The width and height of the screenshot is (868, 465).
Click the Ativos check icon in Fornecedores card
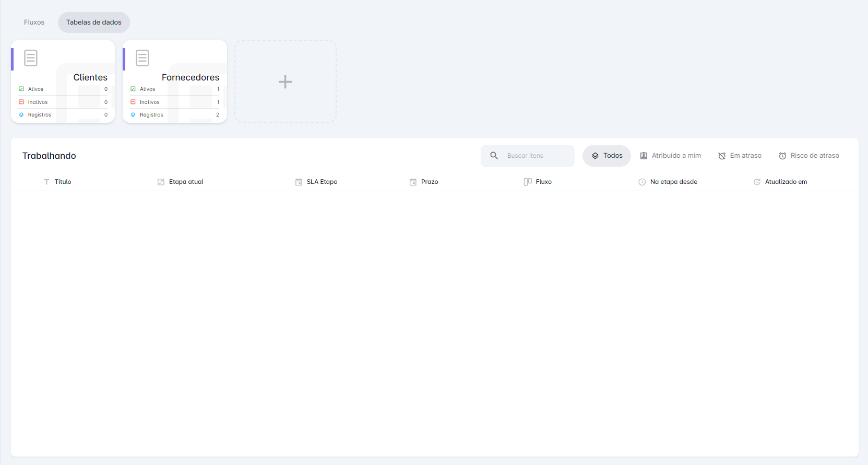(133, 89)
